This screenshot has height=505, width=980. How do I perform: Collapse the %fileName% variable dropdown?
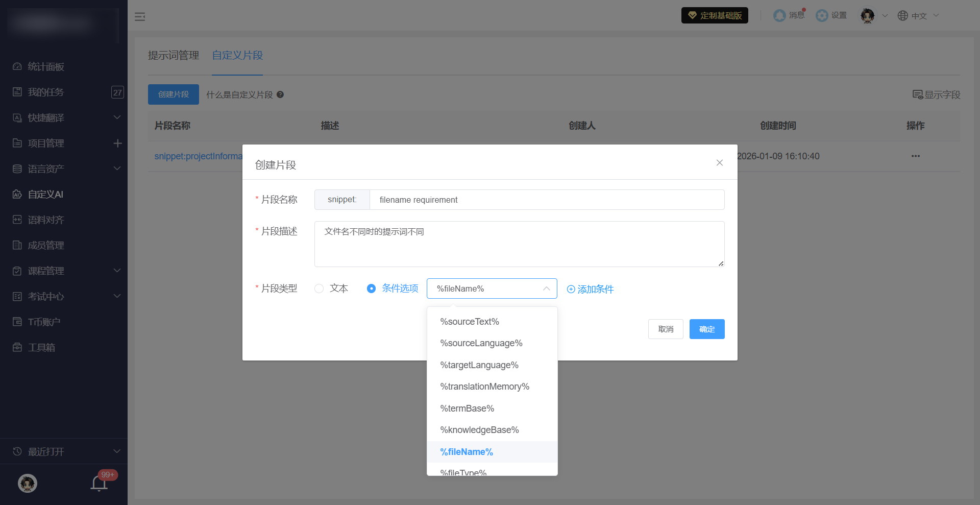tap(546, 288)
